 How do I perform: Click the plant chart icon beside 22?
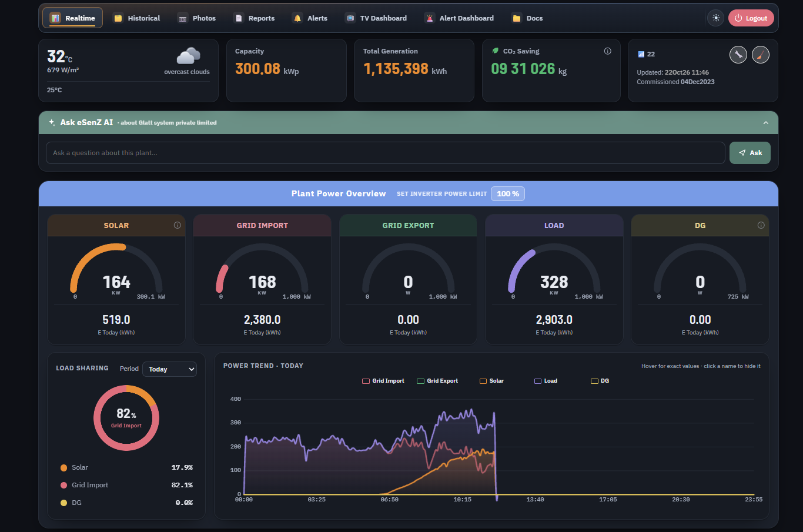point(641,54)
